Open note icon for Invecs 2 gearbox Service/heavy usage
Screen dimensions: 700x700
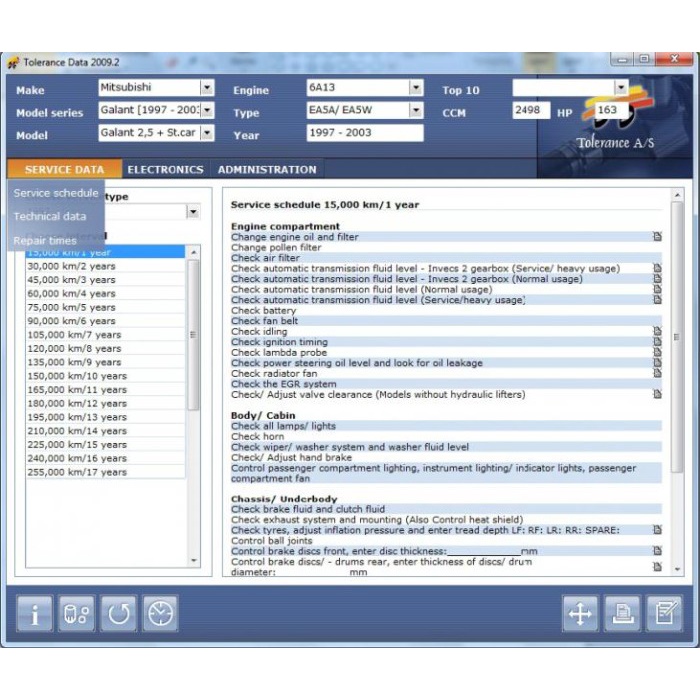(657, 268)
